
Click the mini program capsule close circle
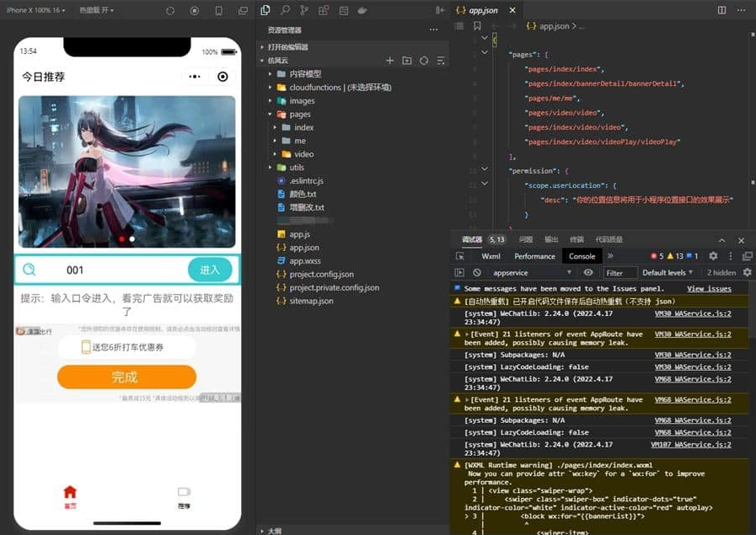pos(223,77)
